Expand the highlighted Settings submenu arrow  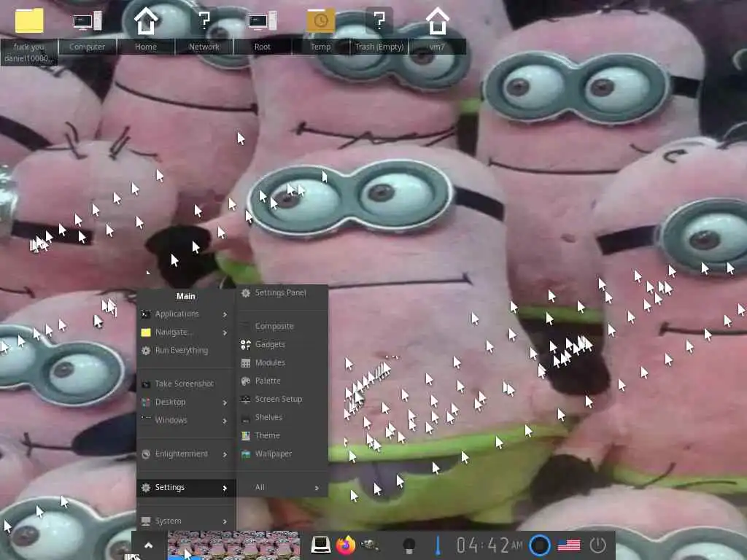pos(225,488)
